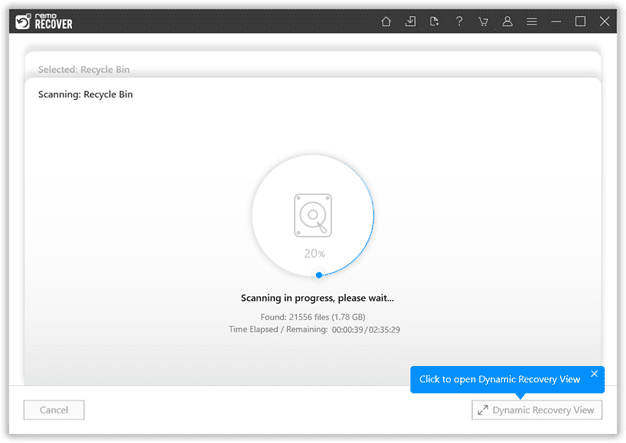Screen dimensions: 626x443
Task: Go to the Home screen icon
Action: click(x=386, y=21)
